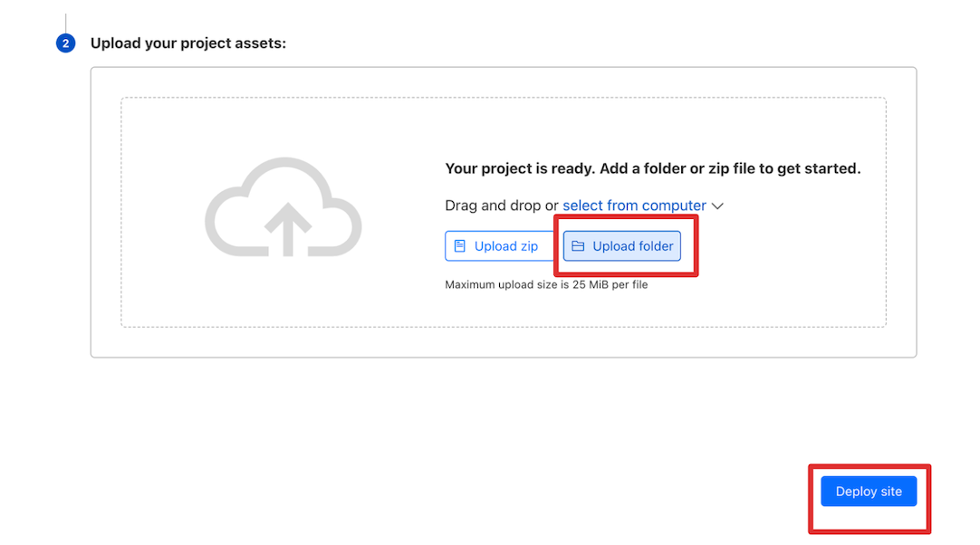980x545 pixels.
Task: Click the Your project is ready message
Action: [652, 168]
